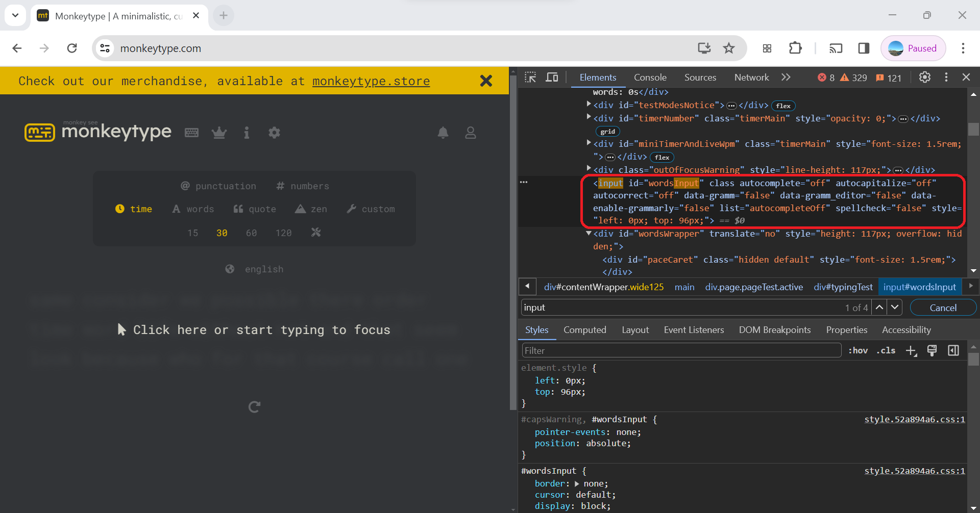Expand the border property triangle
The image size is (980, 513).
577,483
